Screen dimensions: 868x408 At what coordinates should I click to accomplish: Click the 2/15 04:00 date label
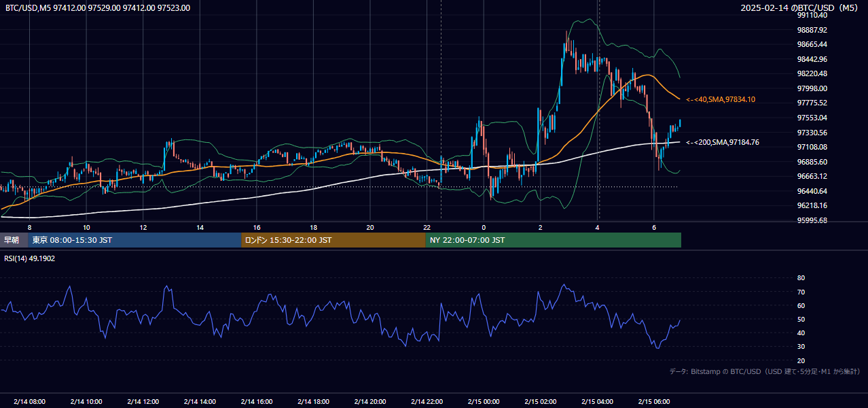(x=597, y=401)
